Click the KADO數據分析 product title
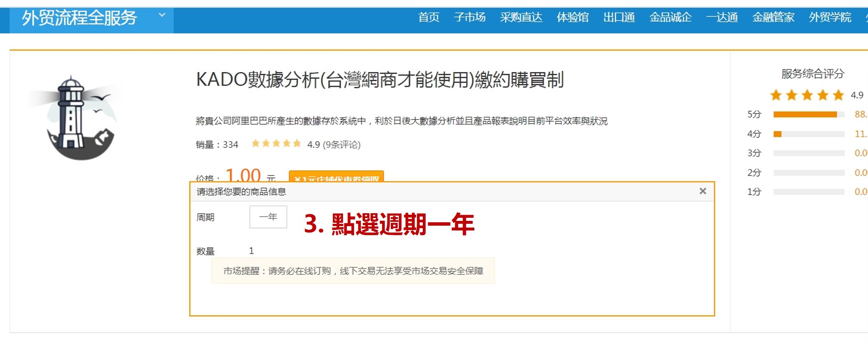Viewport: 868px width, 343px height. coord(380,80)
